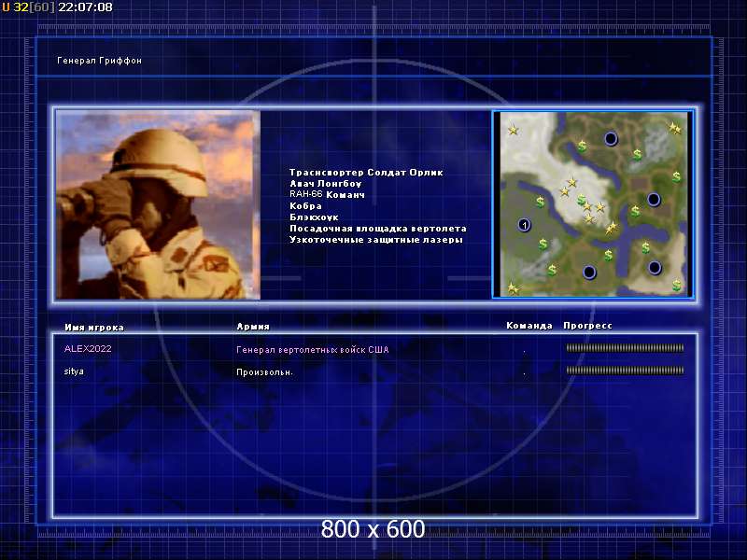Image resolution: width=747 pixels, height=560 pixels.
Task: Click the dollar supply icon in minimap's bottom-right corner
Action: [676, 286]
